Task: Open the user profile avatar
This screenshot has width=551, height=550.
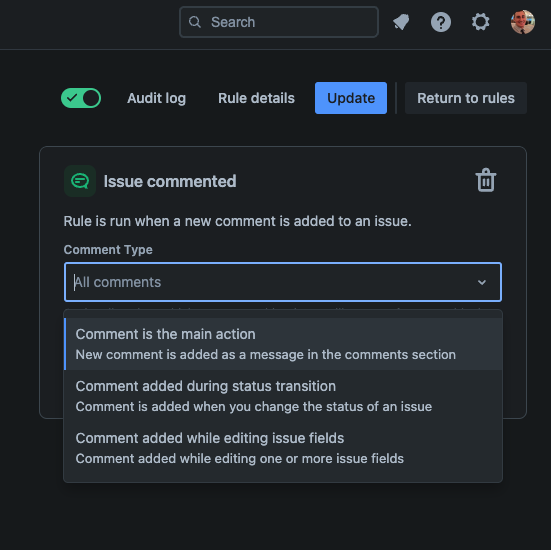Action: pos(523,22)
